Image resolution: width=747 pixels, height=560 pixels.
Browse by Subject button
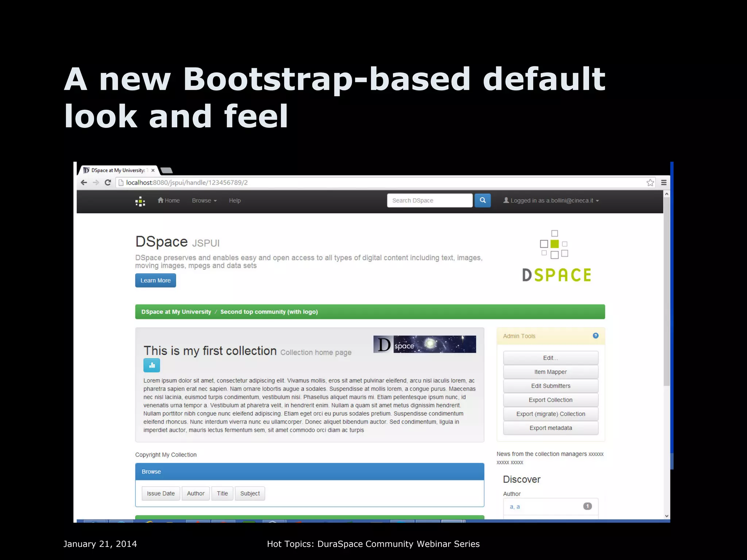[x=250, y=493]
